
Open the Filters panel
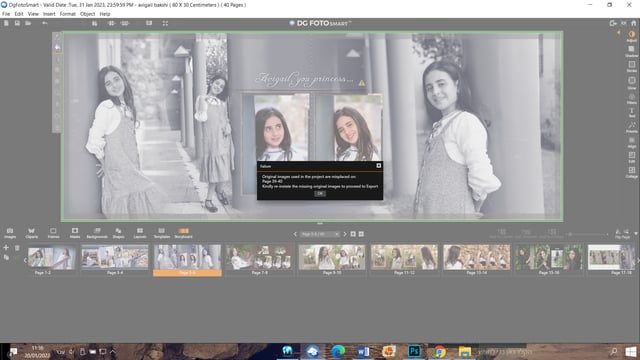click(x=631, y=99)
